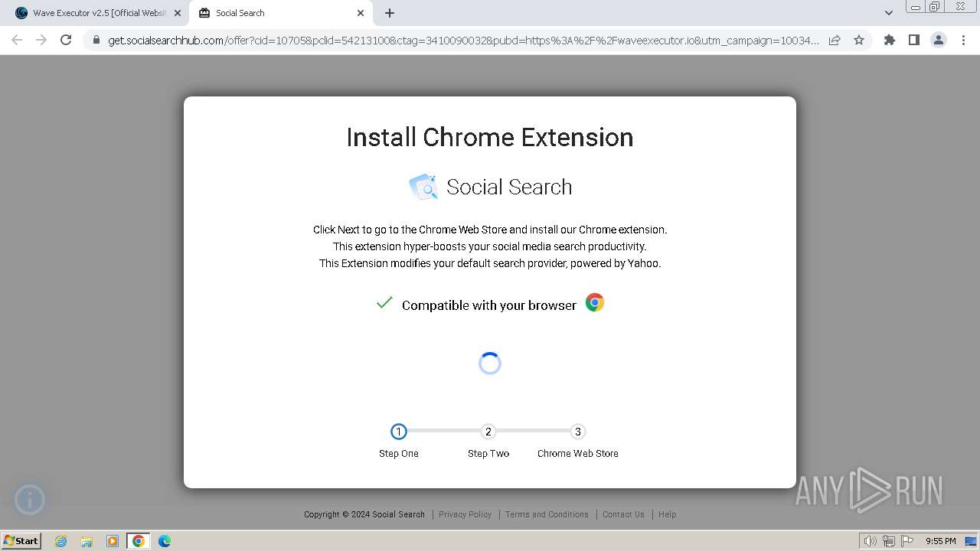Screen dimensions: 980x551
Task: Click the Chrome browser compatibility icon
Action: [595, 302]
